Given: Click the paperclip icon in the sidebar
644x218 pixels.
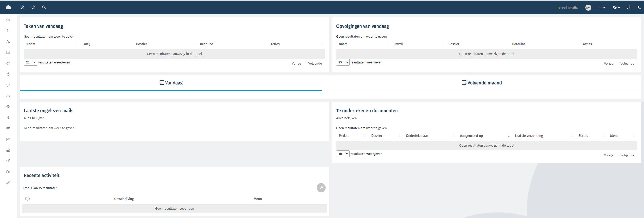Looking at the screenshot, I should coord(8,183).
